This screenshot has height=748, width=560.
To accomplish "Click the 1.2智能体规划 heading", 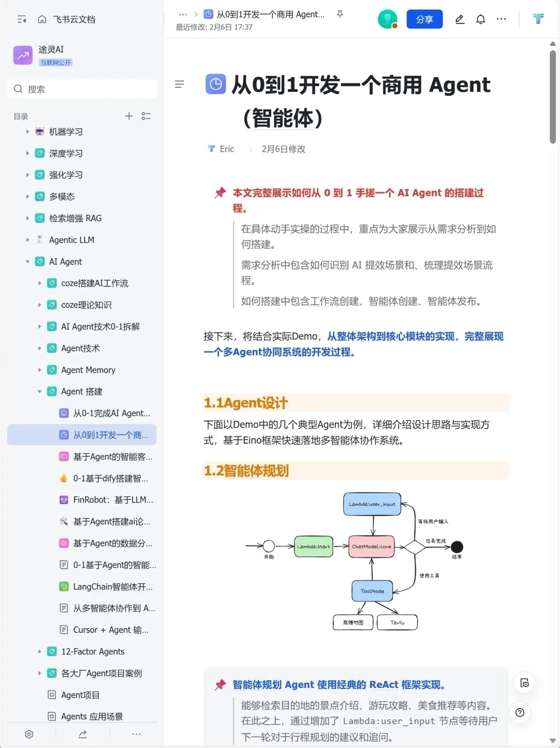I will (246, 471).
